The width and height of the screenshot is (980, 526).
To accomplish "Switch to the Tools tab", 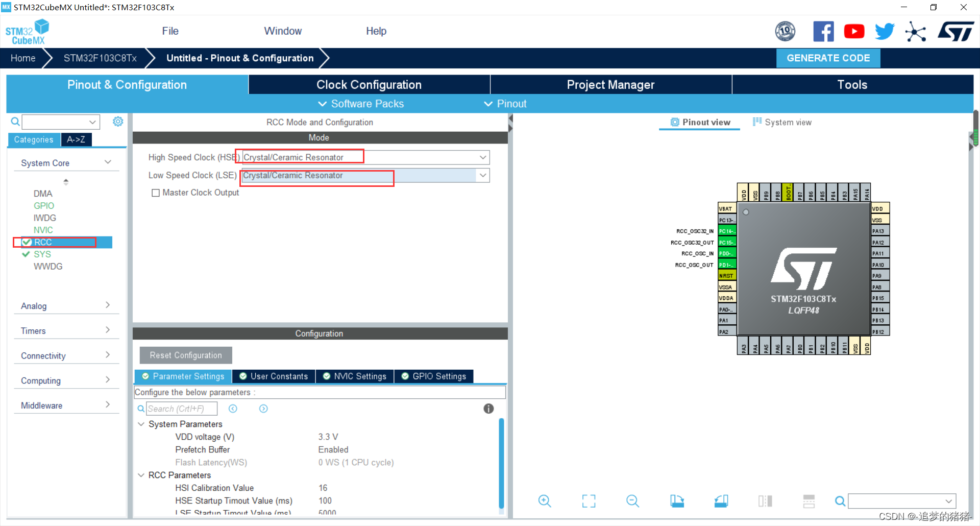I will (852, 85).
